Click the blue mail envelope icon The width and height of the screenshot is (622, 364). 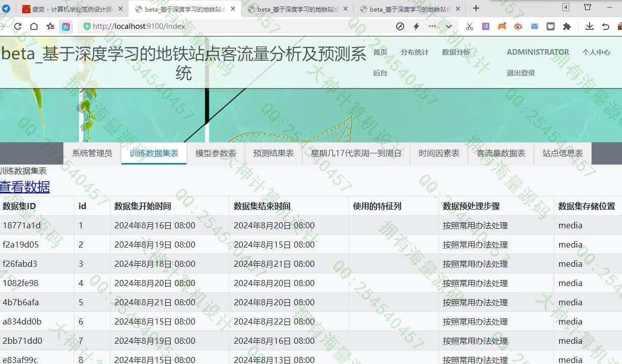click(534, 26)
